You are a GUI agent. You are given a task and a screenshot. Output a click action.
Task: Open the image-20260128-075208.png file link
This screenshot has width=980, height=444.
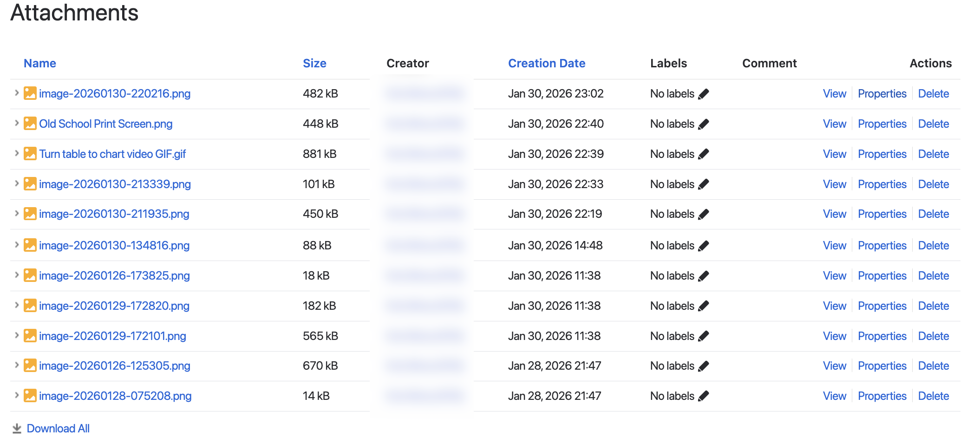point(115,396)
